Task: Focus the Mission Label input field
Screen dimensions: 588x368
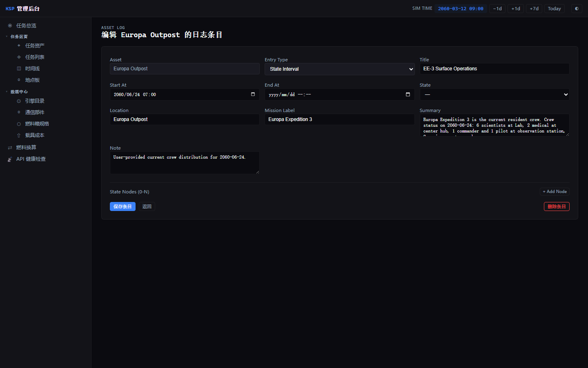Action: point(339,119)
